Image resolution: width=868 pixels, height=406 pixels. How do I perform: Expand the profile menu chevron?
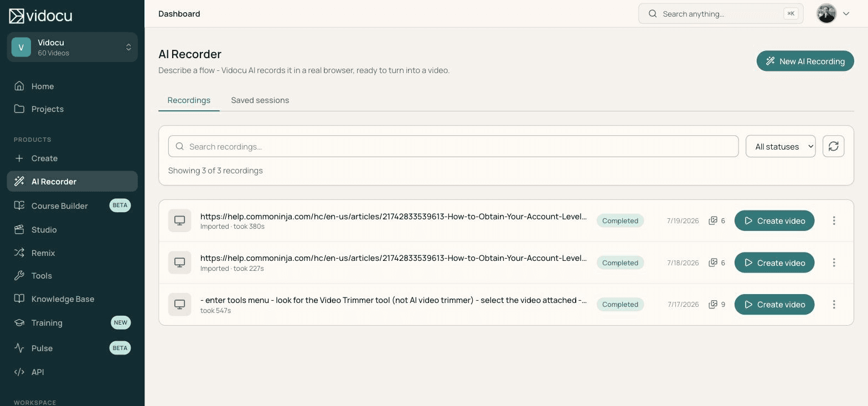(x=846, y=14)
